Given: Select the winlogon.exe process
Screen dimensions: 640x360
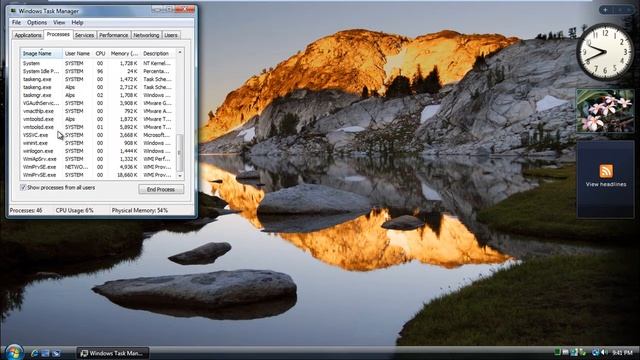Looking at the screenshot, I should pyautogui.click(x=98, y=151).
